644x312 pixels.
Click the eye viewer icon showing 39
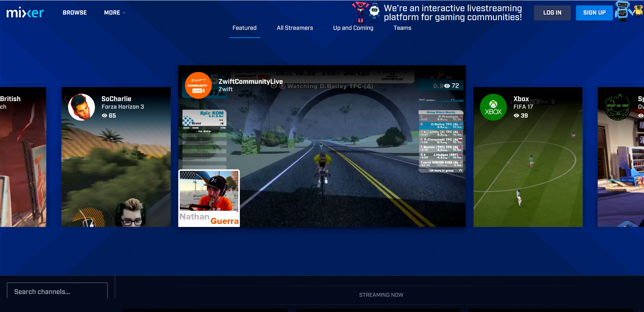tap(516, 116)
